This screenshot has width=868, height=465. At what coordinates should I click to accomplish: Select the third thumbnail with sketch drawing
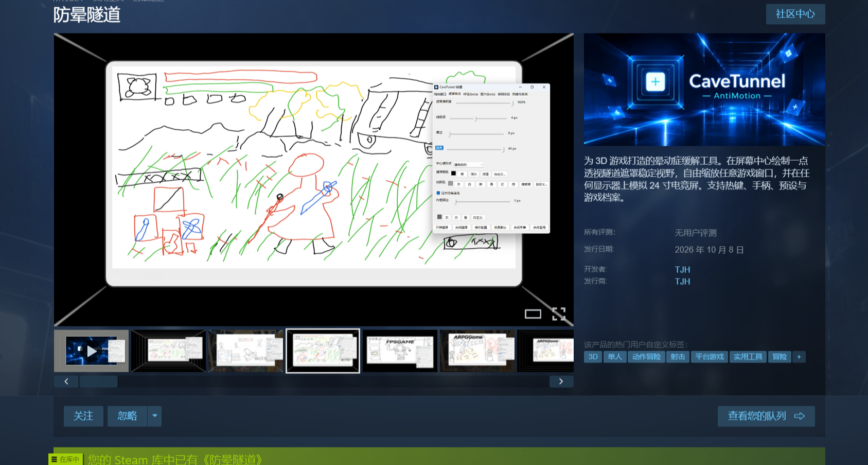[x=246, y=351]
